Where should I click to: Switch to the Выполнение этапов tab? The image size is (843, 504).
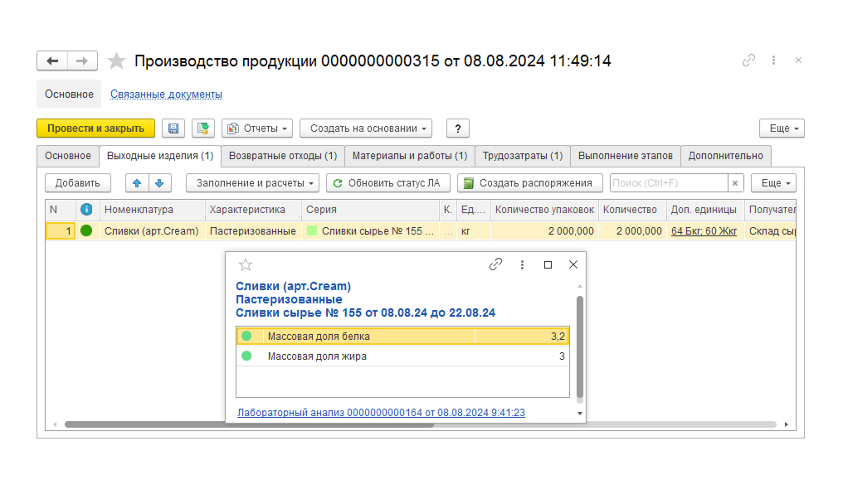click(626, 156)
